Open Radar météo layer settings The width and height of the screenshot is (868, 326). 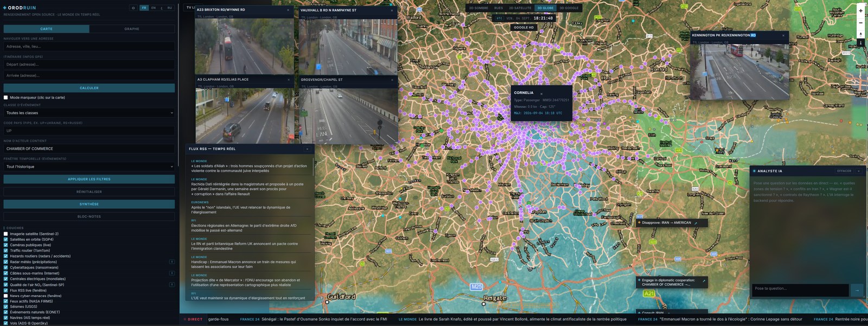coord(172,261)
